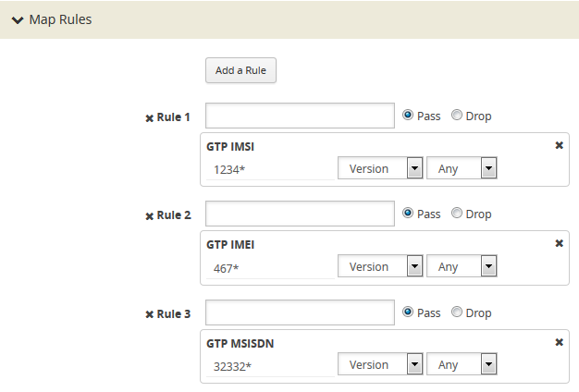Remove the GTP MSISDN condition
Screen dimensions: 579x392
559,342
